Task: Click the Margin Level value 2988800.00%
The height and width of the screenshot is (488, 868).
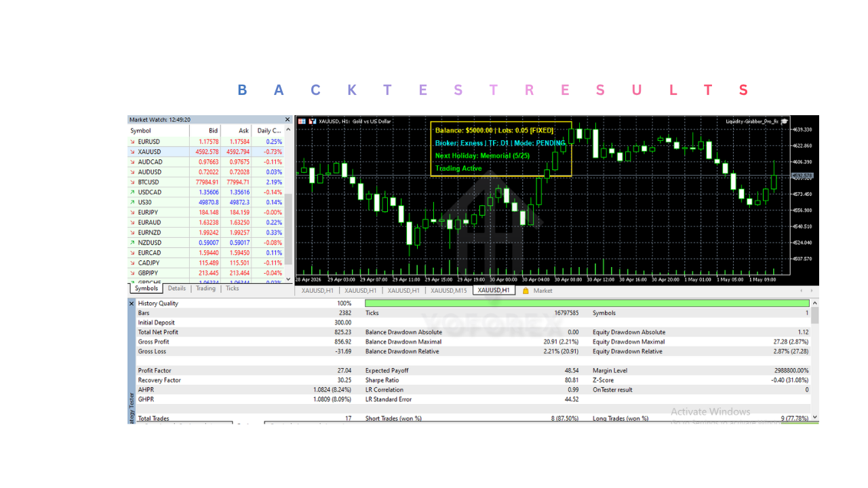Action: [791, 371]
